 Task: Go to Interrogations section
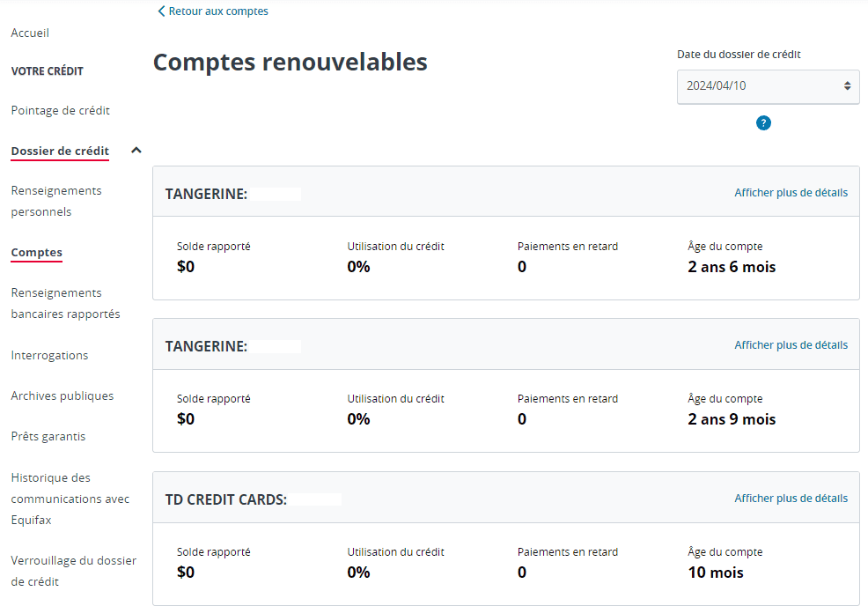coord(49,355)
